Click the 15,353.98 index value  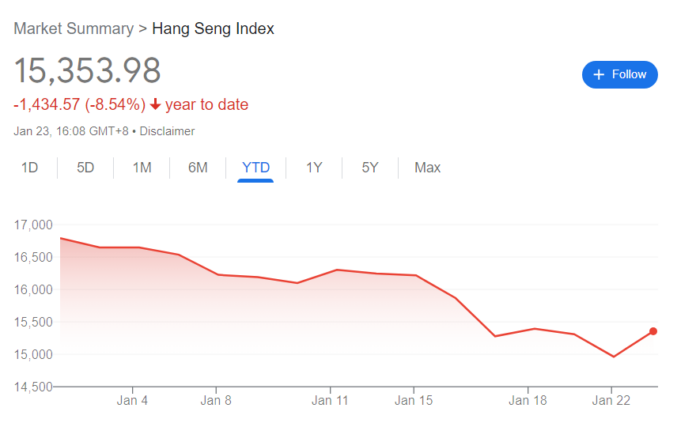(87, 72)
